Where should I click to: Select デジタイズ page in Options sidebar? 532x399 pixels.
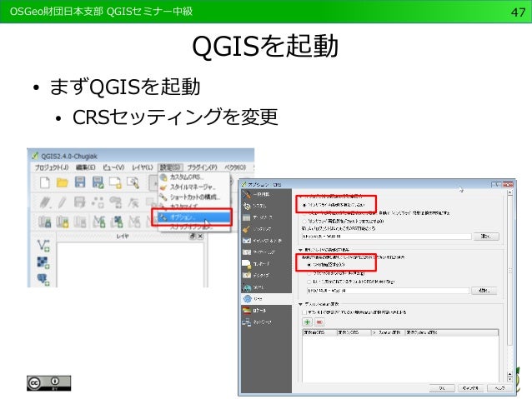tap(266, 275)
